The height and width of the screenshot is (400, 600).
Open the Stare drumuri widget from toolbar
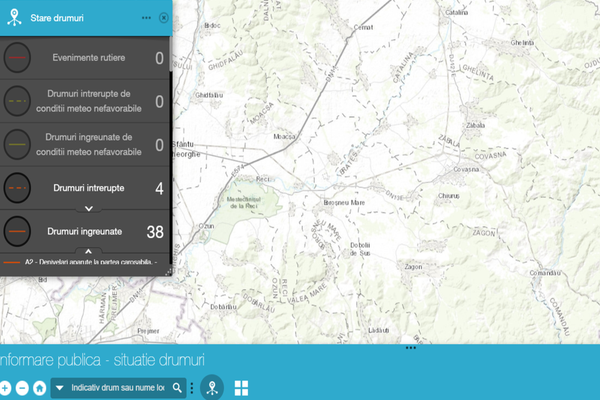coord(212,387)
